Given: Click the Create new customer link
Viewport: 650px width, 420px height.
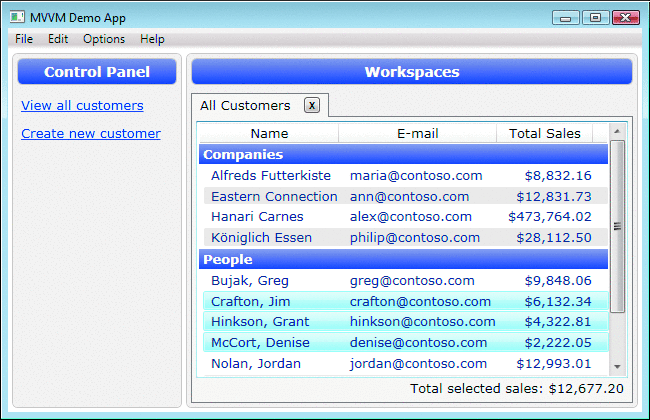Looking at the screenshot, I should [91, 134].
